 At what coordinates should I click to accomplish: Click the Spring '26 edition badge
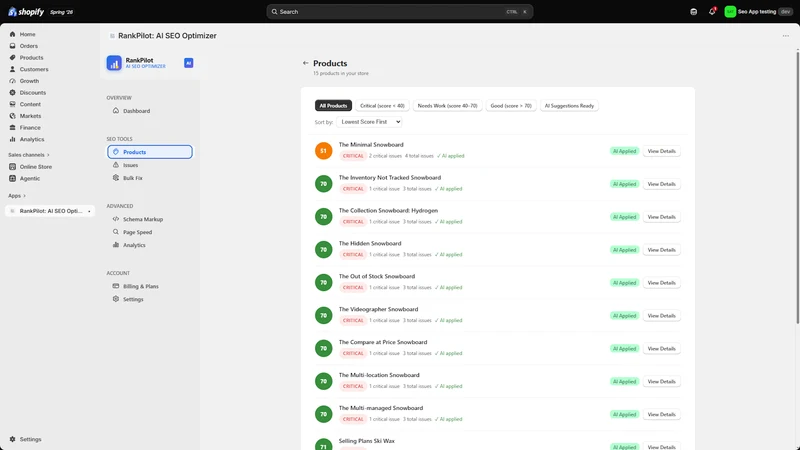coord(61,12)
